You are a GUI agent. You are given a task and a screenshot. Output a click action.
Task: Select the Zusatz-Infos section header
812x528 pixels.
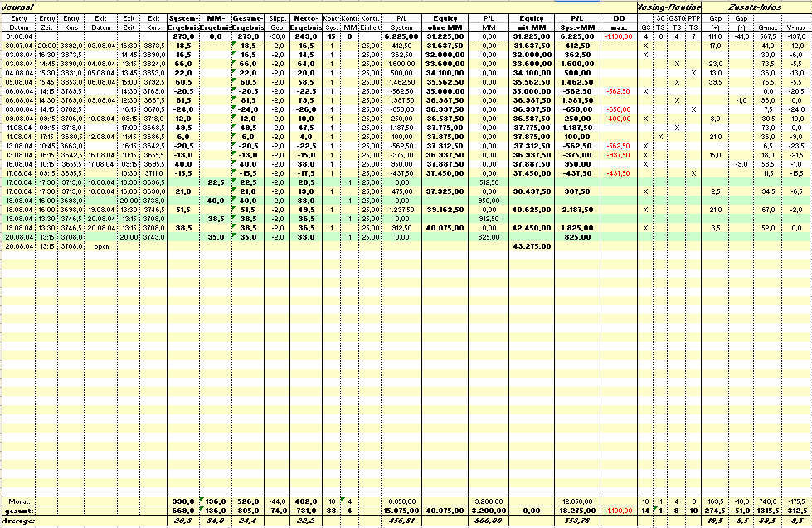755,7
